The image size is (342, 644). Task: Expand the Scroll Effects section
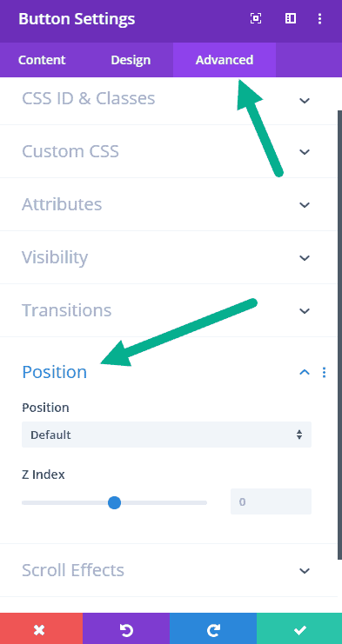tap(169, 570)
